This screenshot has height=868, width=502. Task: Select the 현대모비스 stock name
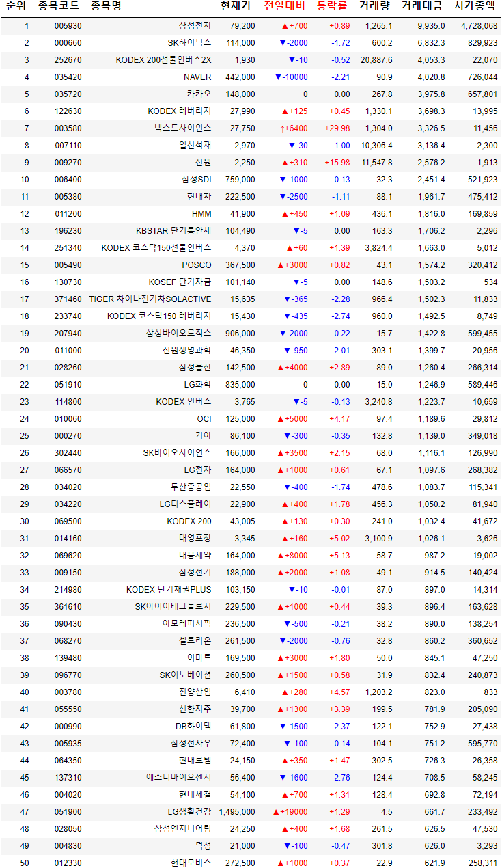pyautogui.click(x=191, y=863)
